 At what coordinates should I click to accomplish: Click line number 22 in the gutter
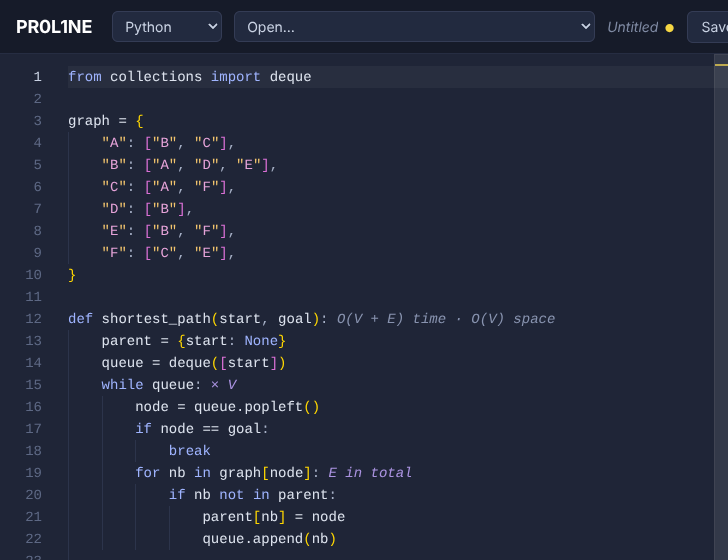coord(33,539)
